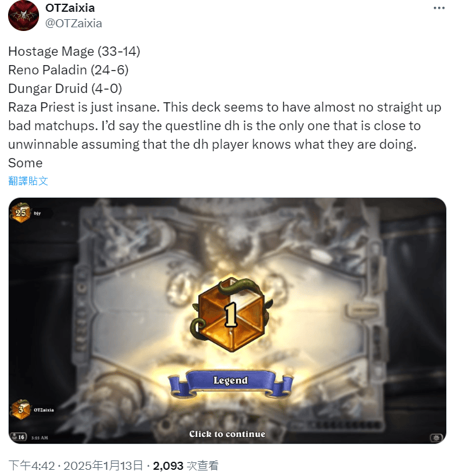This screenshot has height=476, width=458.
Task: Open the three-dot more options menu
Action: click(439, 8)
